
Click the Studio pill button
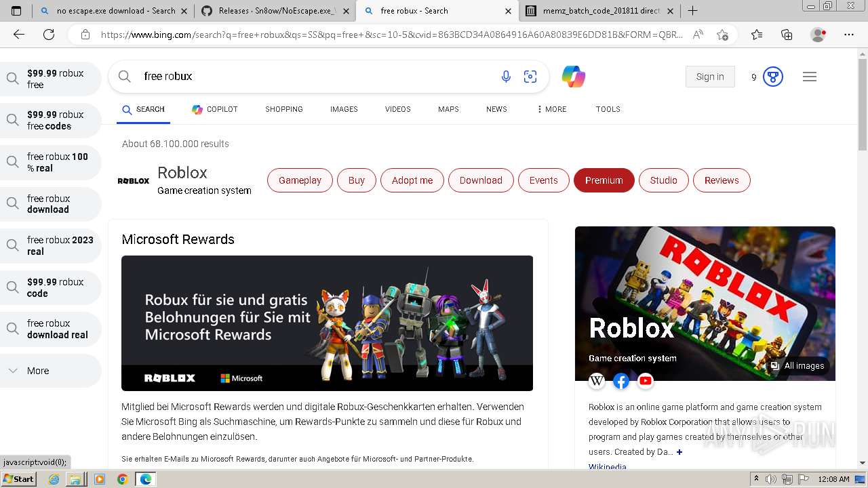coord(664,180)
